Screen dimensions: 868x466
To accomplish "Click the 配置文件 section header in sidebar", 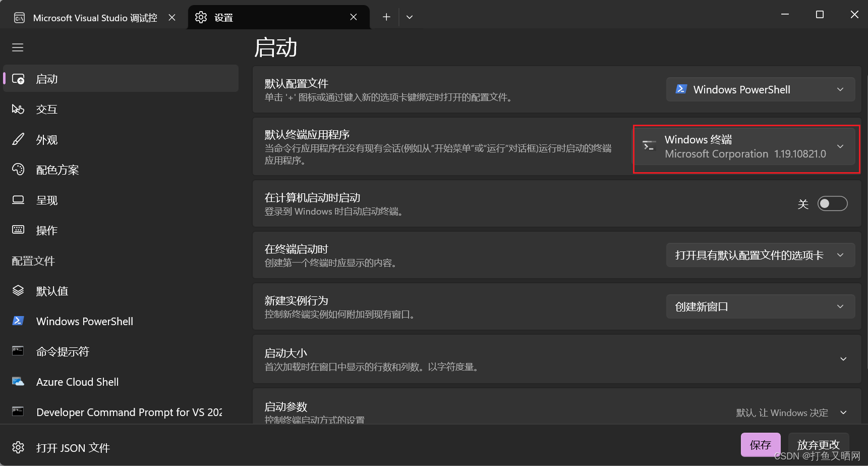I will click(33, 261).
